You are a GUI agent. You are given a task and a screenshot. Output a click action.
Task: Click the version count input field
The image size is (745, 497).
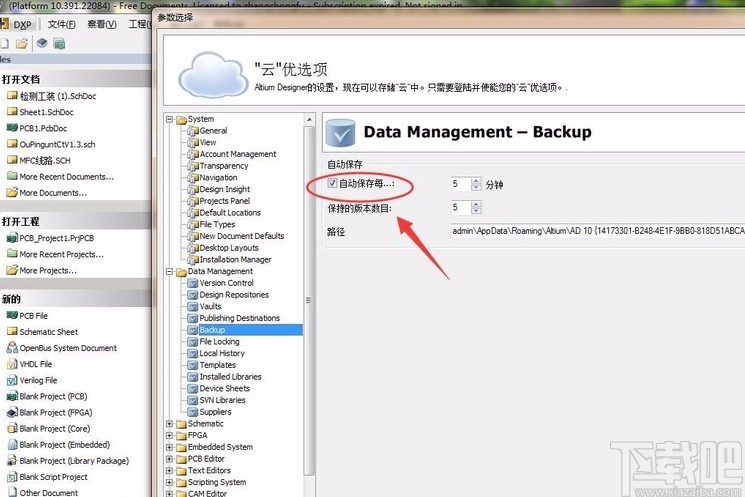click(x=461, y=207)
